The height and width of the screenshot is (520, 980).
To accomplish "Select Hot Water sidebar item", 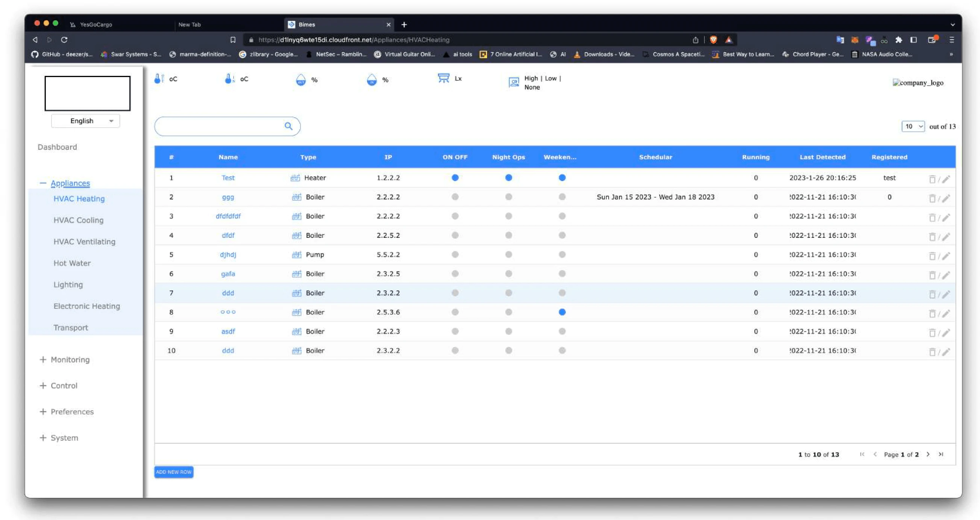I will pyautogui.click(x=72, y=263).
